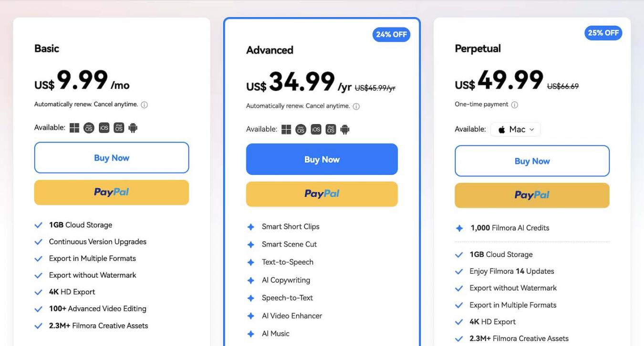Click the info icon beside Advanced auto-renew text
This screenshot has width=644, height=346.
click(356, 106)
